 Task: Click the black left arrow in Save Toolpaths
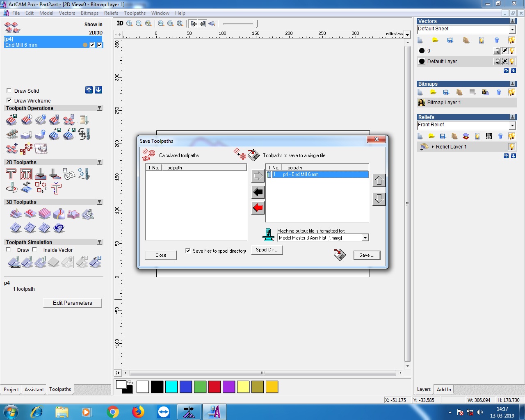point(258,192)
